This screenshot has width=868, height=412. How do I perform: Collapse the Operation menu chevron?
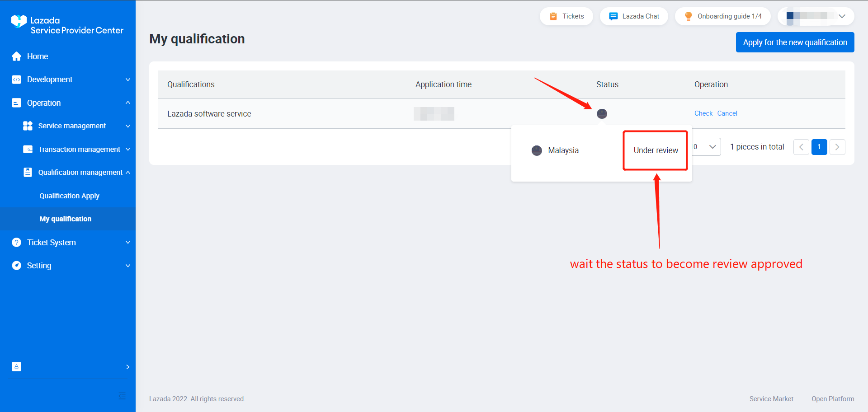click(x=128, y=103)
